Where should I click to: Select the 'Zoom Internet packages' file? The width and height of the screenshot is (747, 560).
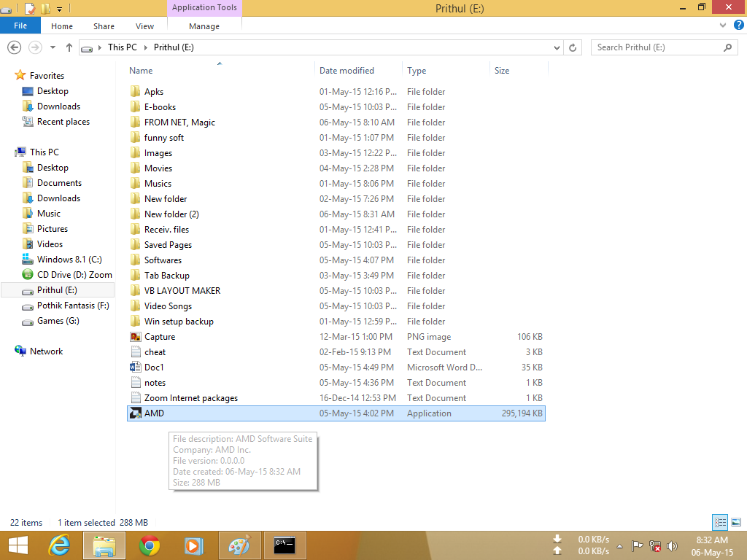[190, 398]
